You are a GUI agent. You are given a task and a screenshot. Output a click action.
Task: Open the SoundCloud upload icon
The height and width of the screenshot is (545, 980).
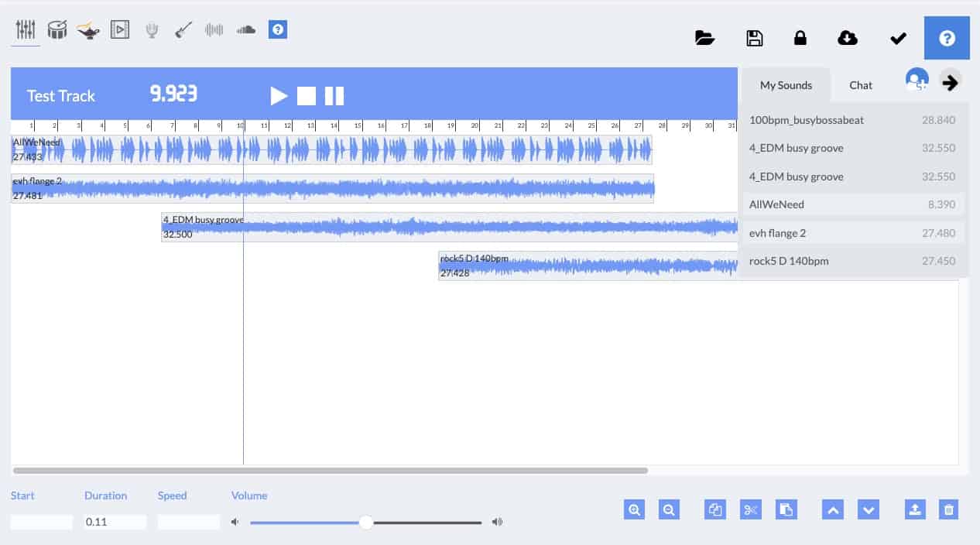click(x=246, y=29)
